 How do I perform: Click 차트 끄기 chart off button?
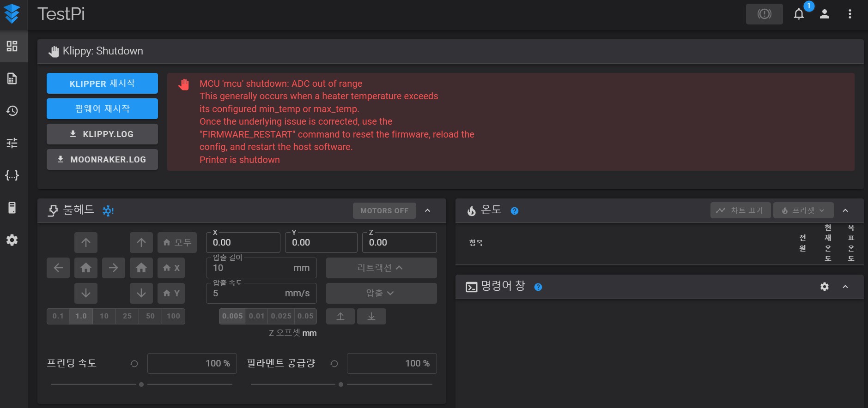click(741, 210)
